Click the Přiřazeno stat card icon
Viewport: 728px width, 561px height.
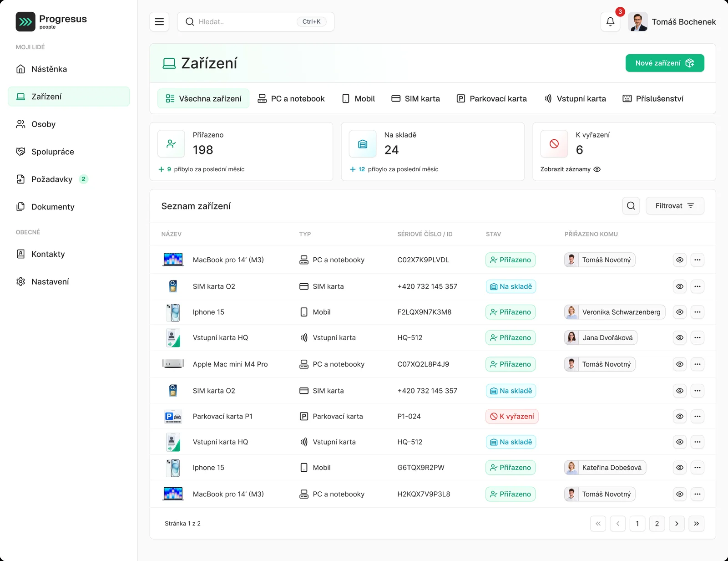171,144
